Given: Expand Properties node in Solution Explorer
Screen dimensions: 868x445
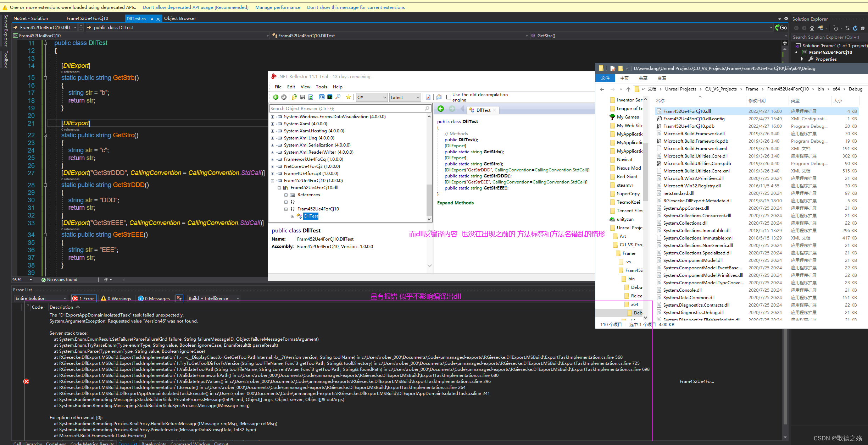Looking at the screenshot, I should [x=802, y=59].
